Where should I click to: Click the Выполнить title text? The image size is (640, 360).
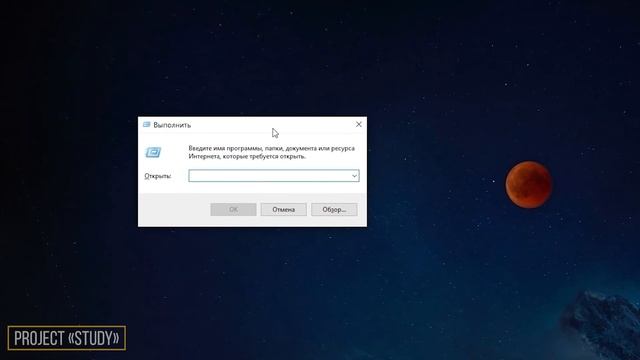coord(172,125)
